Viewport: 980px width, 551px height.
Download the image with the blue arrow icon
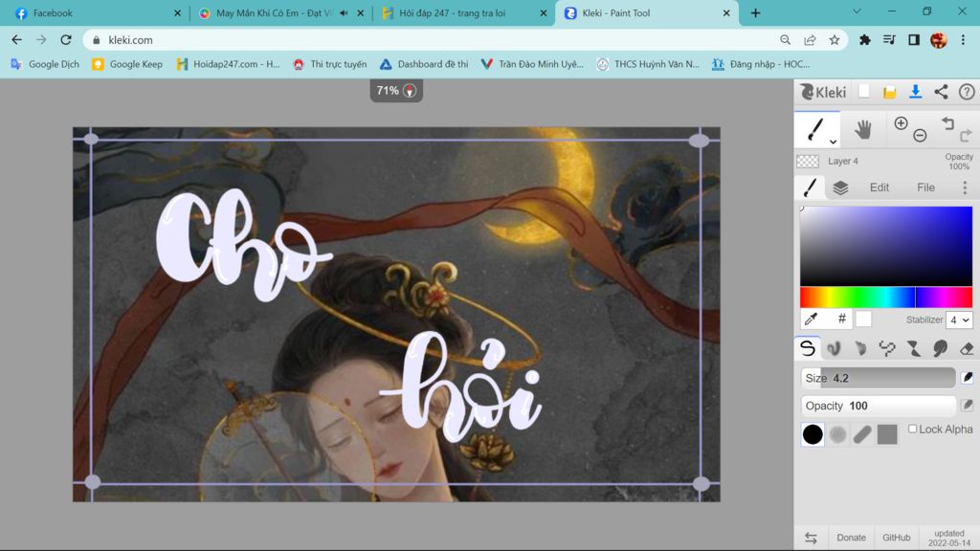[915, 92]
